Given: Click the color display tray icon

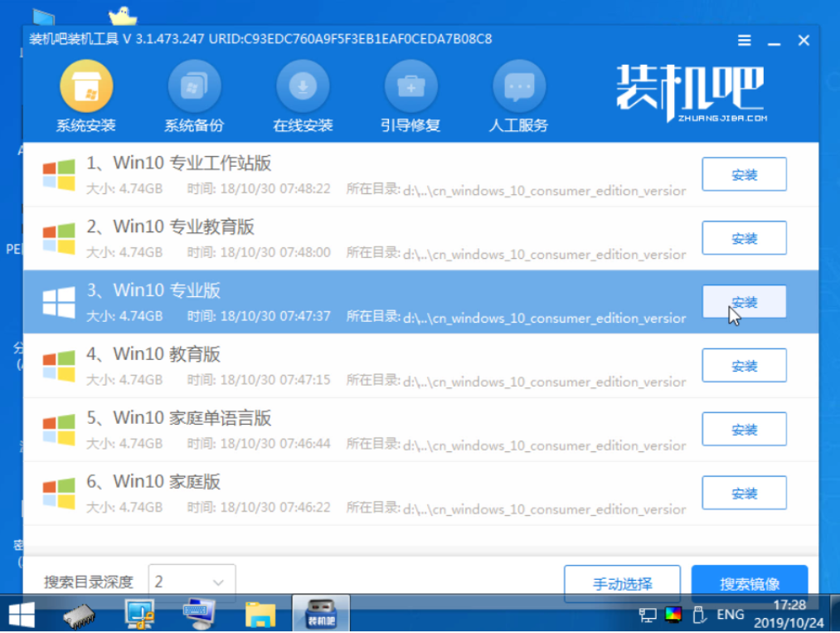Looking at the screenshot, I should pos(673,614).
